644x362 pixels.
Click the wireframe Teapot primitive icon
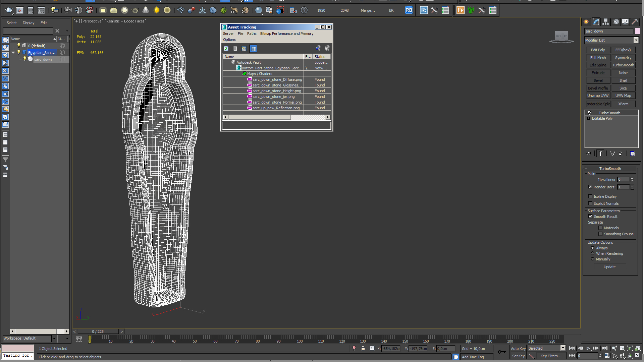pyautogui.click(x=135, y=10)
